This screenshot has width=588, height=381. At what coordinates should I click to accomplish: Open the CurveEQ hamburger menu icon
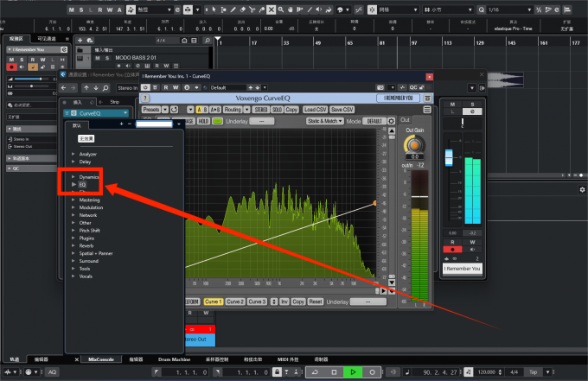click(x=427, y=110)
